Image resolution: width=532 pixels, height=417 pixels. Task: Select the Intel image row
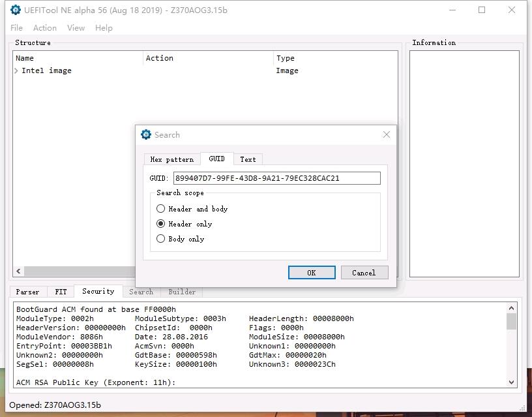205,70
